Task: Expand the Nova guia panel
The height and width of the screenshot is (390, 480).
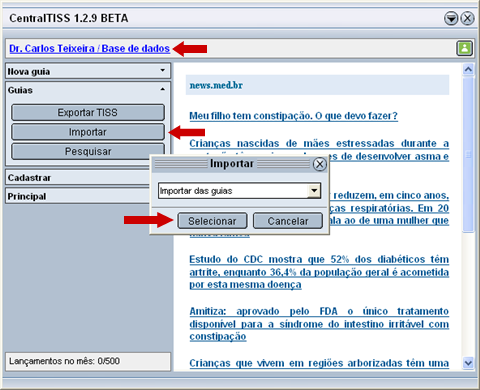Action: point(88,71)
